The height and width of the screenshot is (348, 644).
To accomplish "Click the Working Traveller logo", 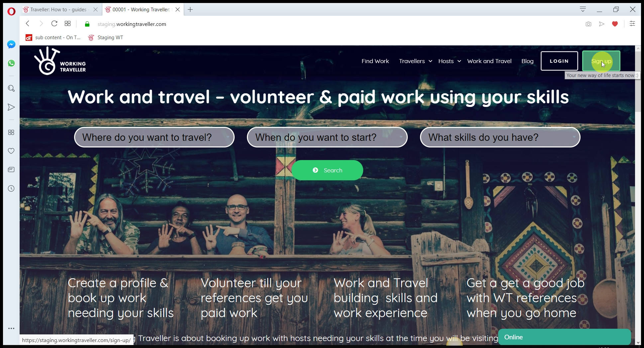I will (60, 61).
